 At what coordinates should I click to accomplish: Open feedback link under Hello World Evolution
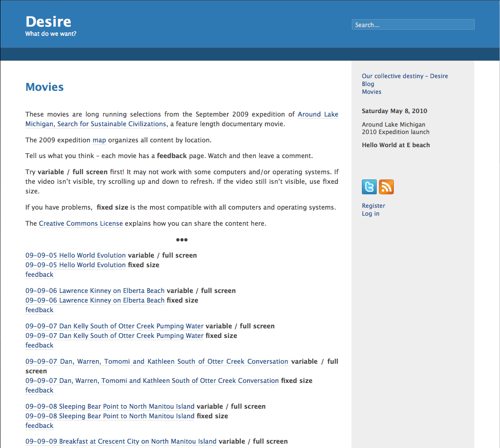pyautogui.click(x=39, y=274)
